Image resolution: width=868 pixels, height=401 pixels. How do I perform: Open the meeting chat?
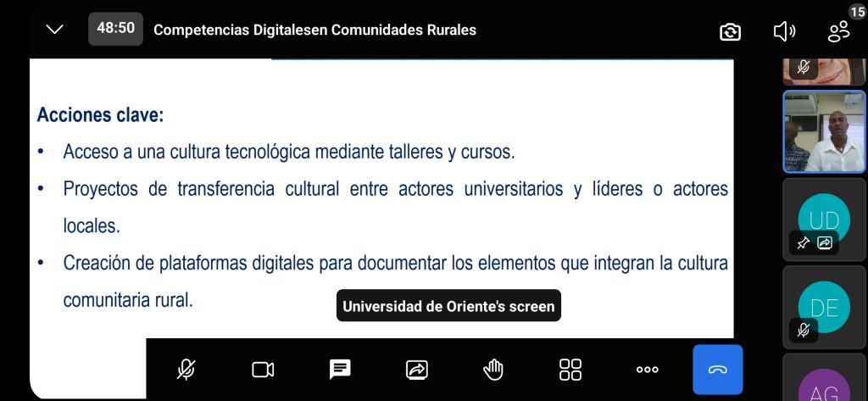[x=340, y=370]
